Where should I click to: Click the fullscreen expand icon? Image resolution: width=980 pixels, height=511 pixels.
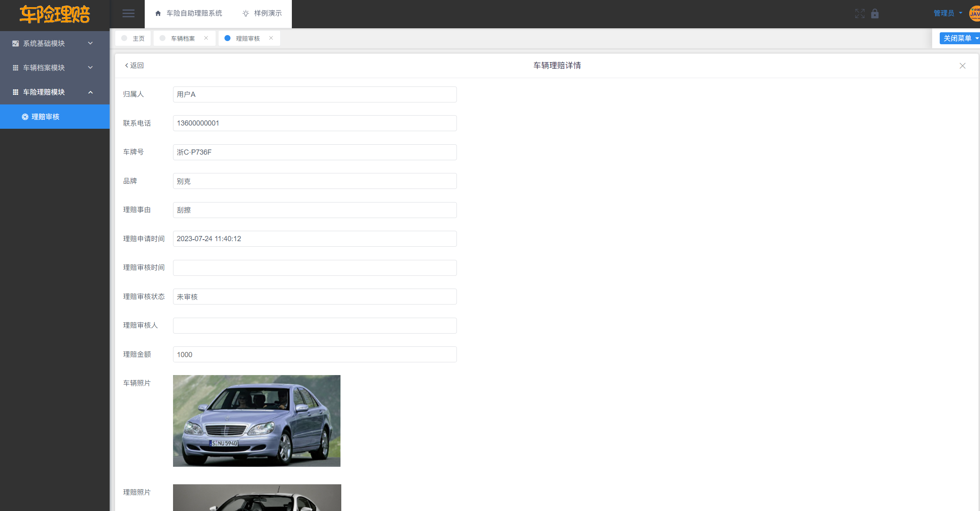pos(860,14)
